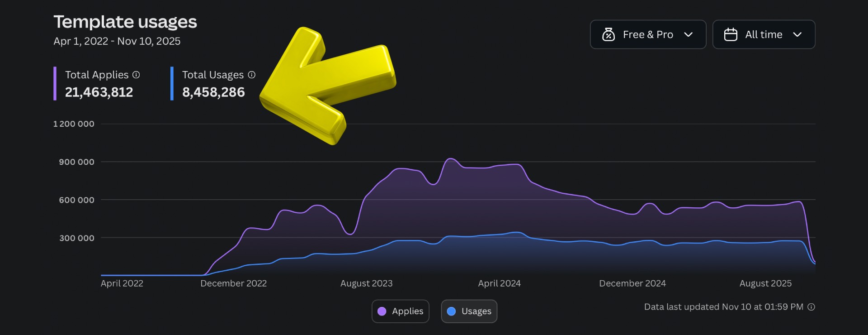
Task: Click the chevron on the Free & Pro selector
Action: (689, 34)
